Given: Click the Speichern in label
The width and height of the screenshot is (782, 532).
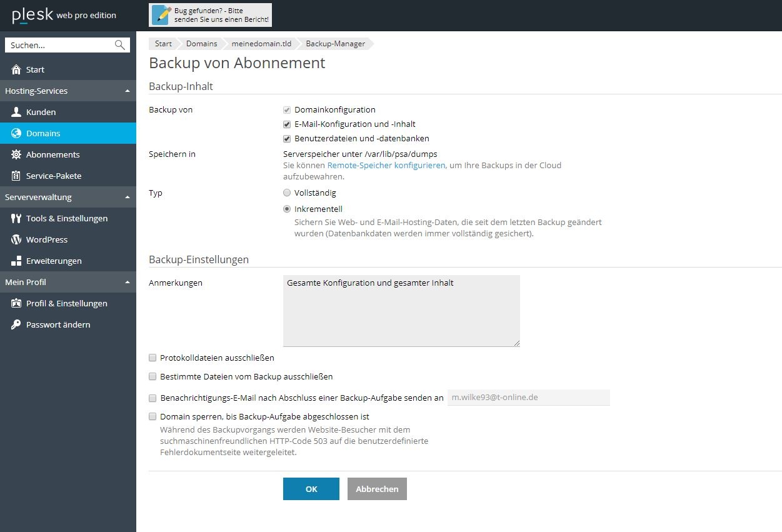Looking at the screenshot, I should 172,154.
